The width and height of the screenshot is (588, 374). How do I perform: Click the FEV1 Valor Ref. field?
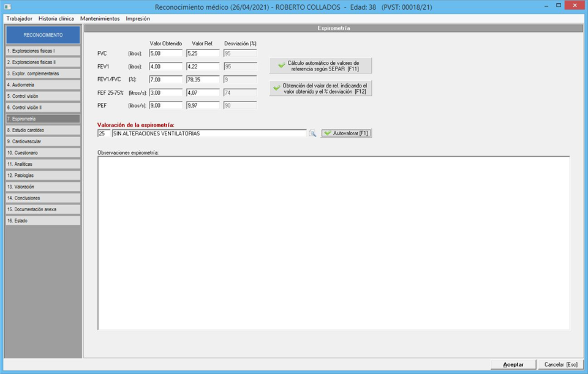(203, 66)
